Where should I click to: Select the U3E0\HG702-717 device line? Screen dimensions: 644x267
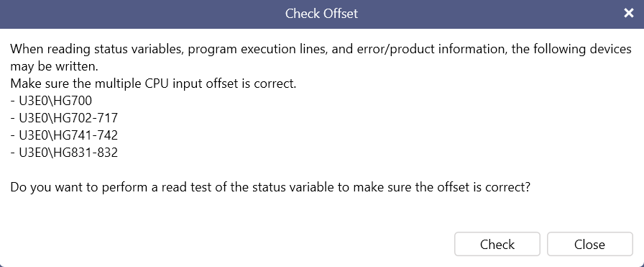coord(64,118)
